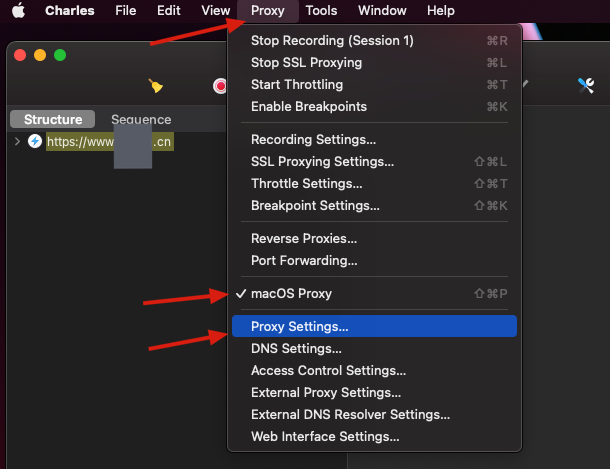Switch to the Structure tab
This screenshot has height=469, width=610.
pos(53,119)
